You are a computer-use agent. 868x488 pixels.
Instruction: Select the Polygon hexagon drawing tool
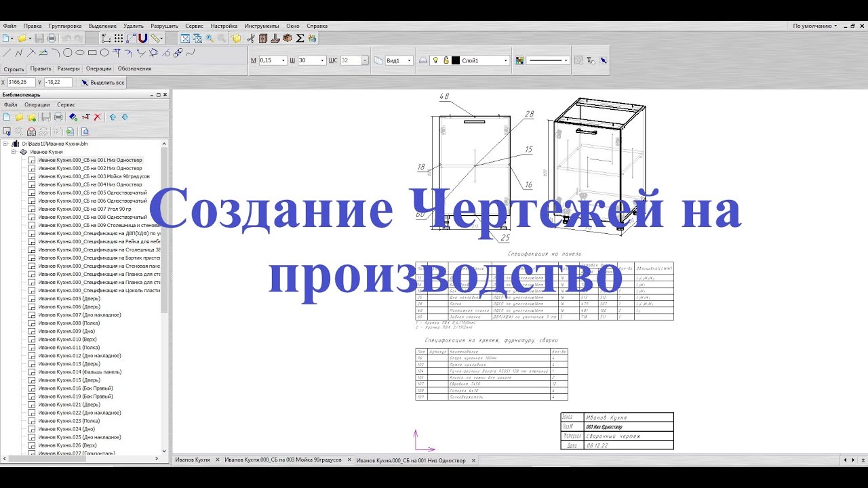(x=104, y=53)
